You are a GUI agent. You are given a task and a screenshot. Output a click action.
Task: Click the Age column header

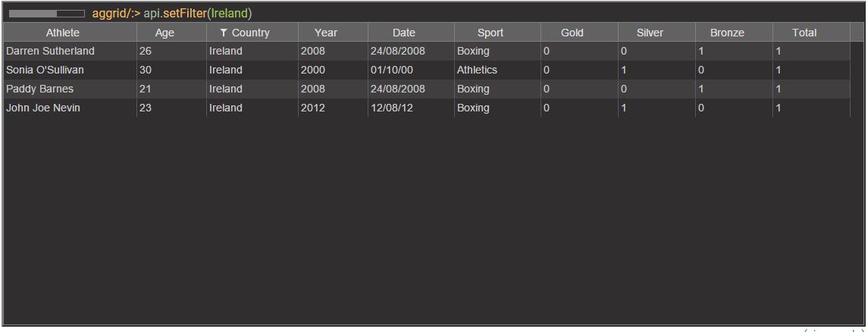click(165, 33)
